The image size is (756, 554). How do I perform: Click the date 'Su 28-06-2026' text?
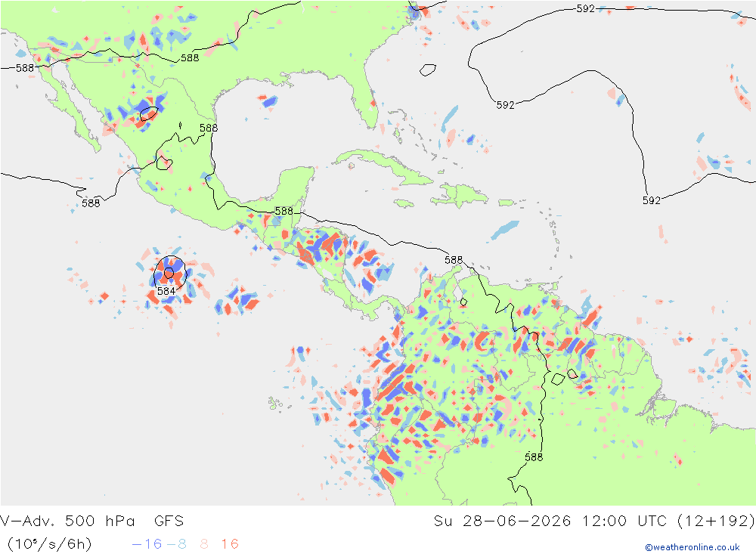click(x=502, y=521)
